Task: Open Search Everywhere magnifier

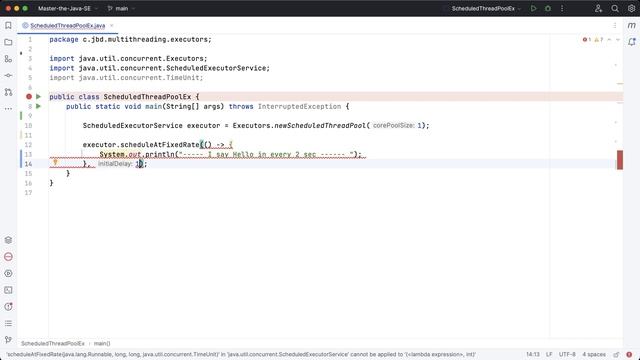Action: 615,8
